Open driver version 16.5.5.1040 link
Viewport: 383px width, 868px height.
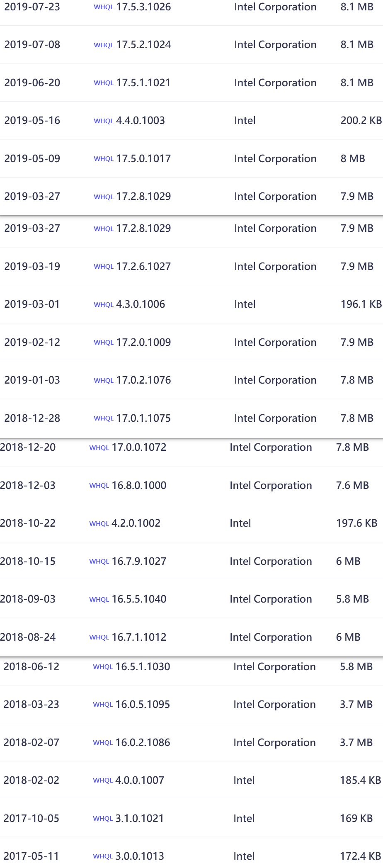(x=139, y=599)
